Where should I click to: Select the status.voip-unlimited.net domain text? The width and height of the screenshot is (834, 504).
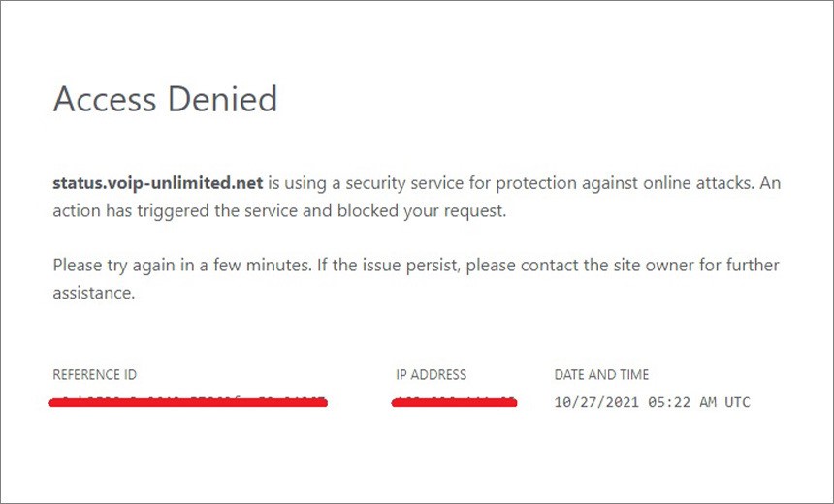coord(158,183)
